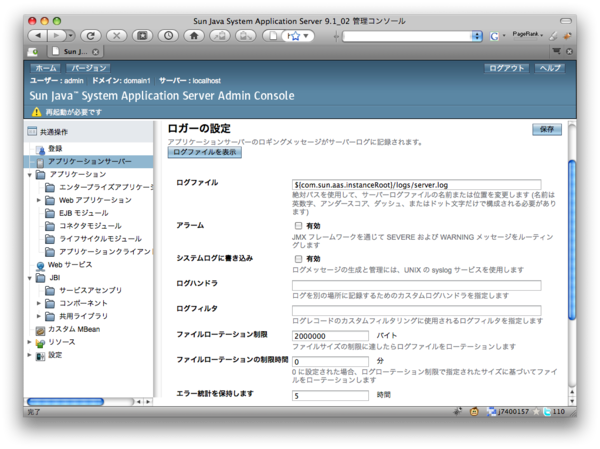Screen dimensions: 600x449
Task: Click the main pane vertical scrollbar thumb
Action: (572, 240)
